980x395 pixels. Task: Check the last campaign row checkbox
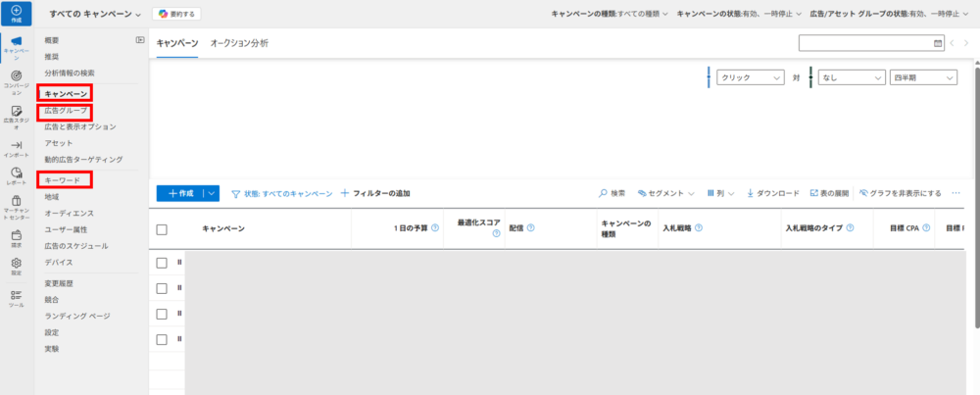(163, 339)
